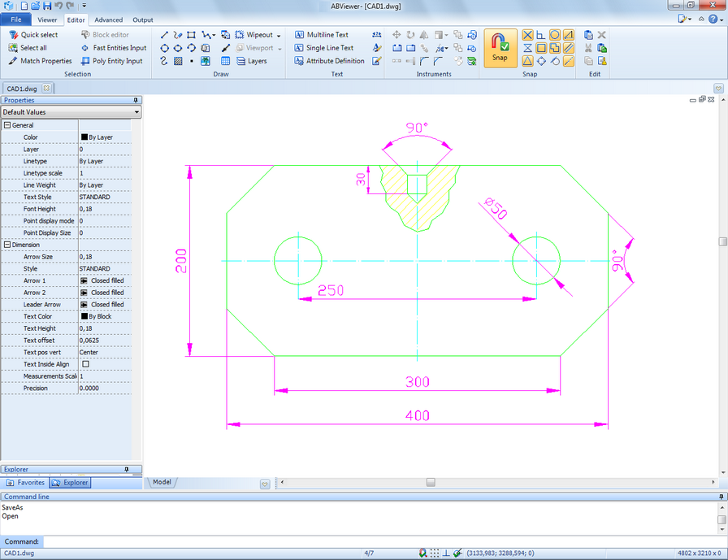Screen dimensions: 728x560
Task: Insert Single Line Text
Action: (323, 48)
